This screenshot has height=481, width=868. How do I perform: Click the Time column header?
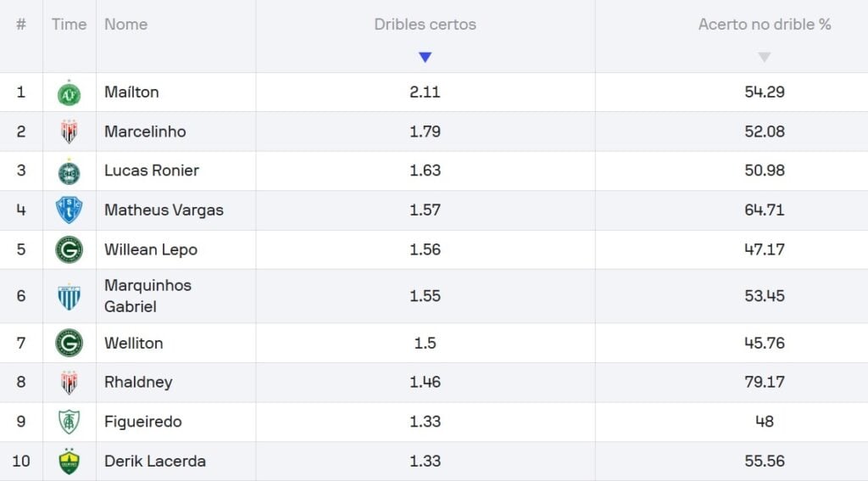[70, 25]
